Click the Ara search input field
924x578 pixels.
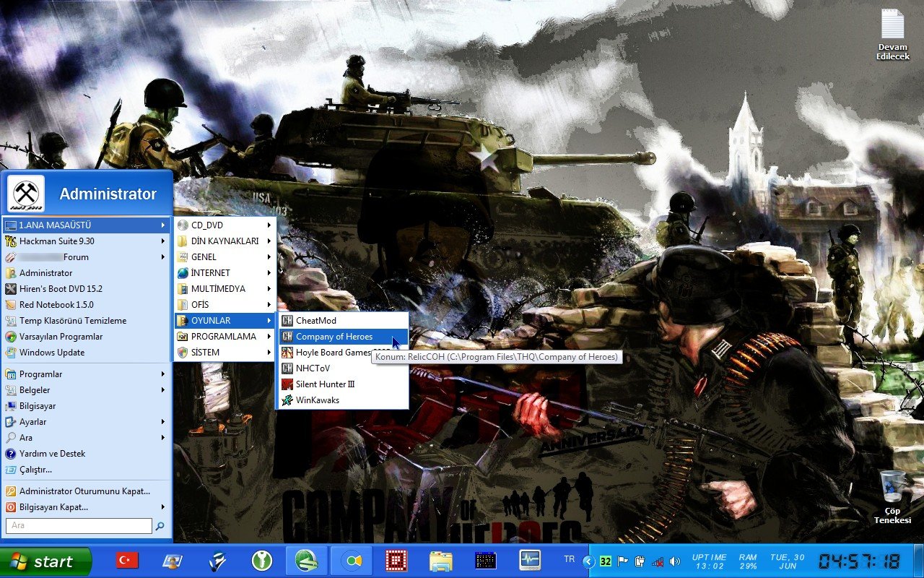click(x=79, y=526)
